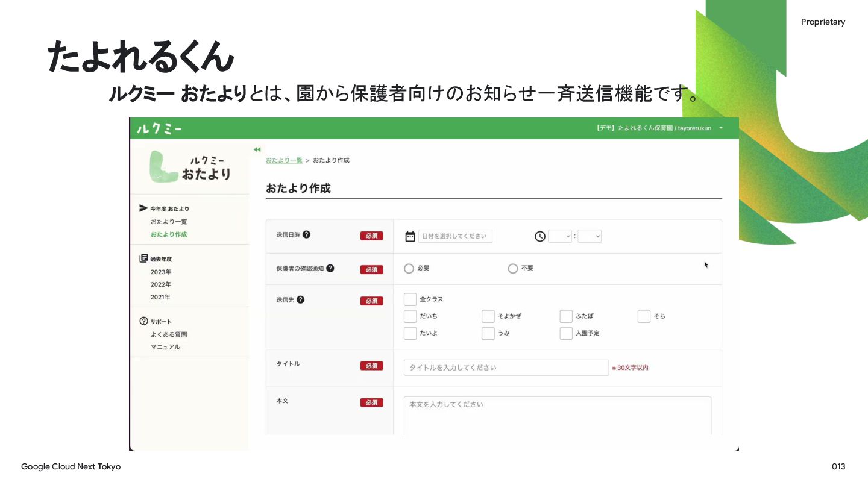Click the ※30文字以内 note
The width and height of the screenshot is (868, 488).
tap(631, 368)
